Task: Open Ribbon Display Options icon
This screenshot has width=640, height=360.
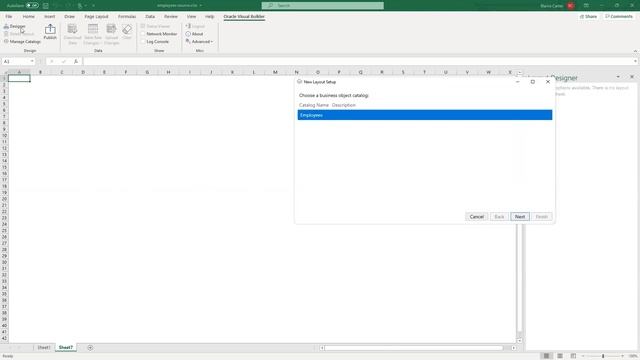Action: point(586,6)
